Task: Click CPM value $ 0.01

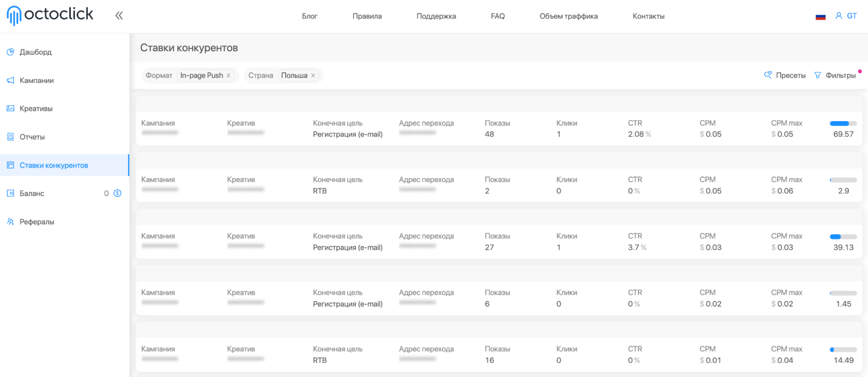Action: tap(710, 360)
